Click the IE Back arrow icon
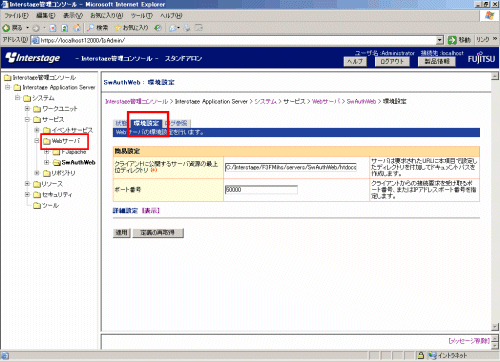 point(6,28)
